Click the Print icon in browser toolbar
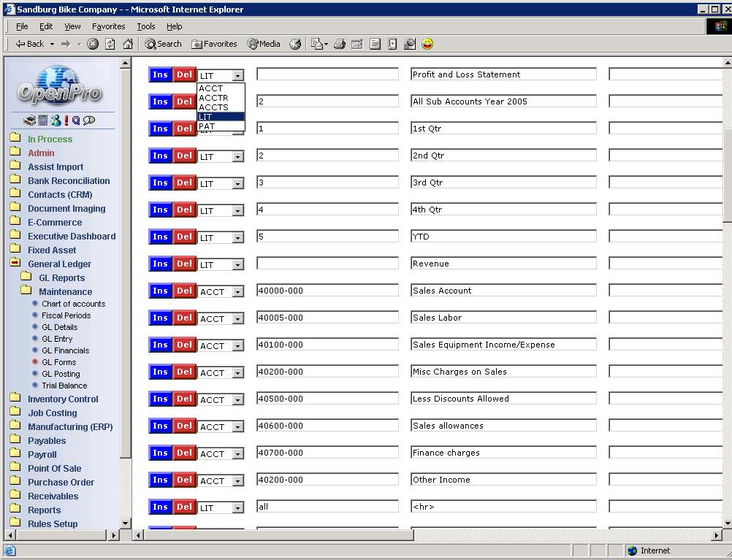 pos(339,44)
